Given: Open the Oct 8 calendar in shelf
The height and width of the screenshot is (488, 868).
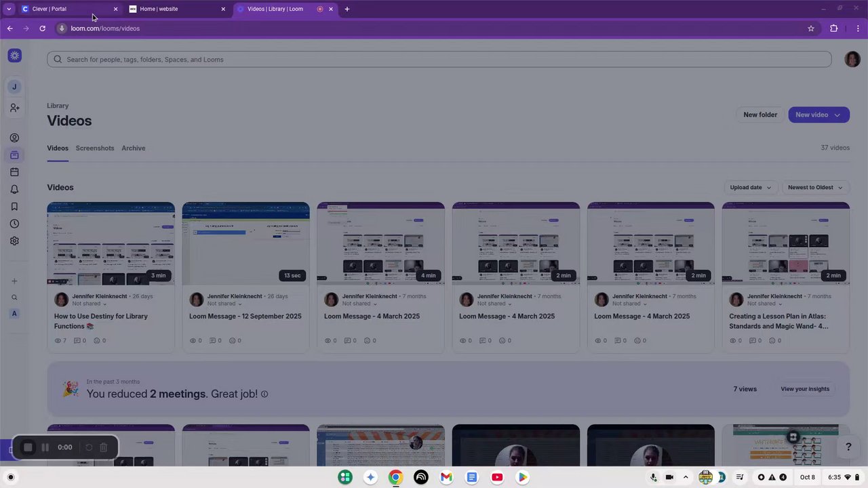Looking at the screenshot, I should point(807,477).
